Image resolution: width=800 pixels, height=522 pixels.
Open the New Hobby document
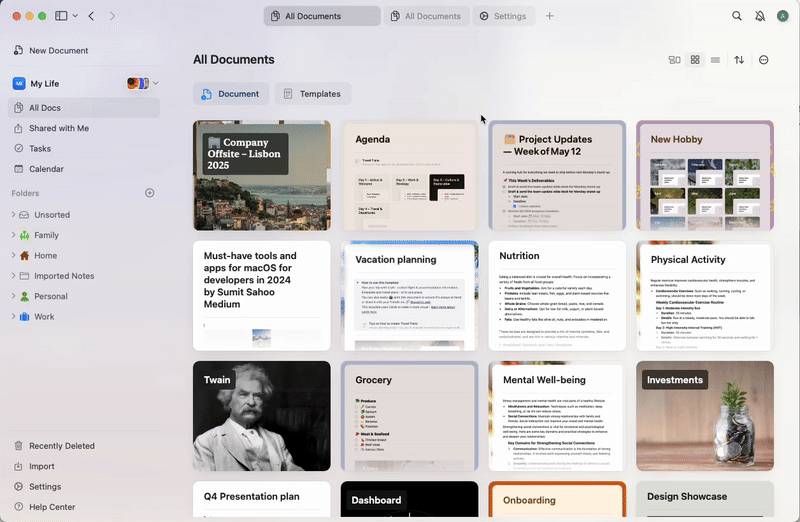(705, 176)
